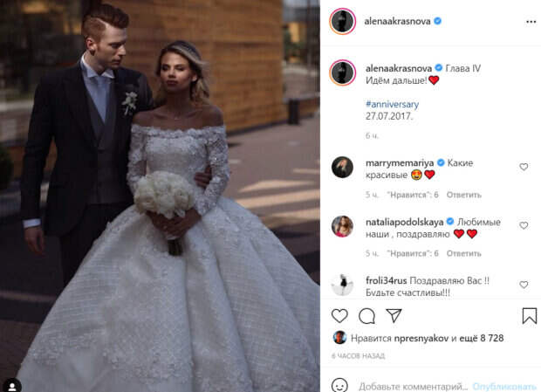The height and width of the screenshot is (392, 541).
Task: Focus the add comment text field
Action: pos(414,386)
